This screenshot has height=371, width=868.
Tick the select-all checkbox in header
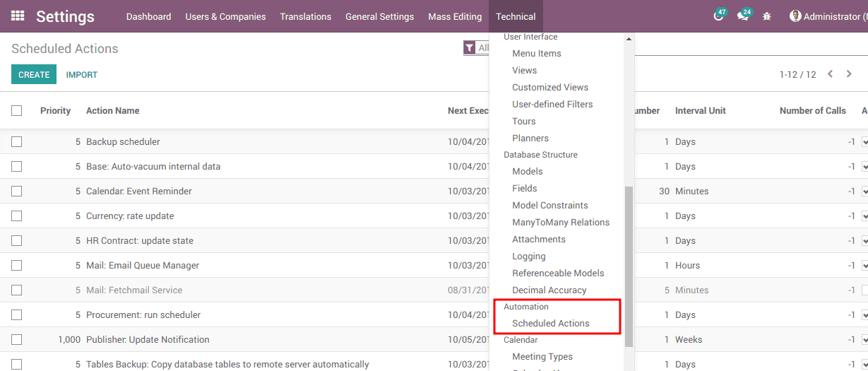(17, 110)
